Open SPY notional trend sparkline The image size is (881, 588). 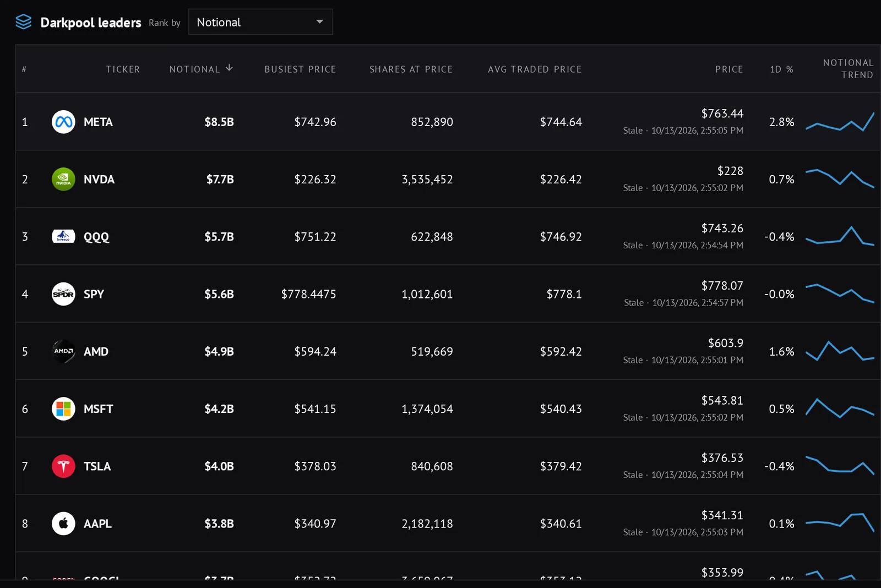click(840, 293)
